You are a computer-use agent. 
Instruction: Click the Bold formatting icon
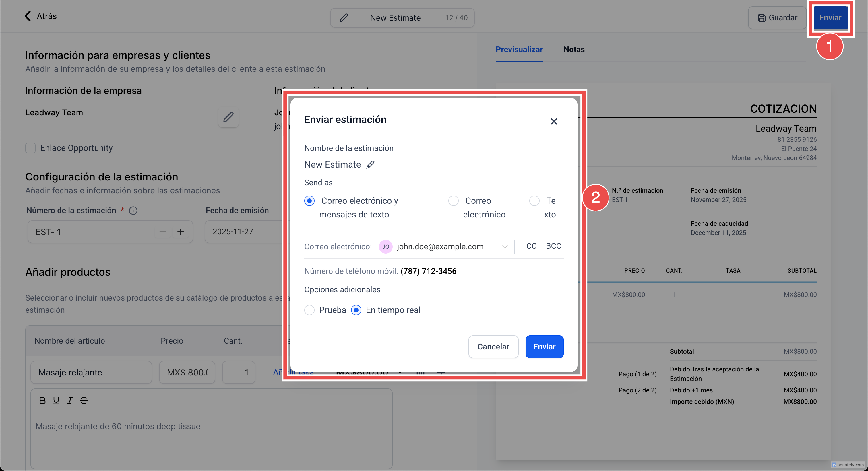(x=42, y=400)
